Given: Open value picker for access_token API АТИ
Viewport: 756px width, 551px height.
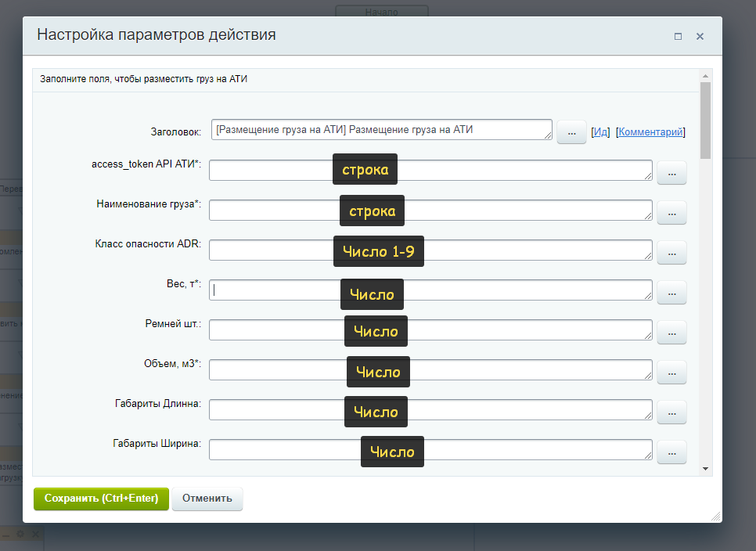Looking at the screenshot, I should click(x=671, y=173).
